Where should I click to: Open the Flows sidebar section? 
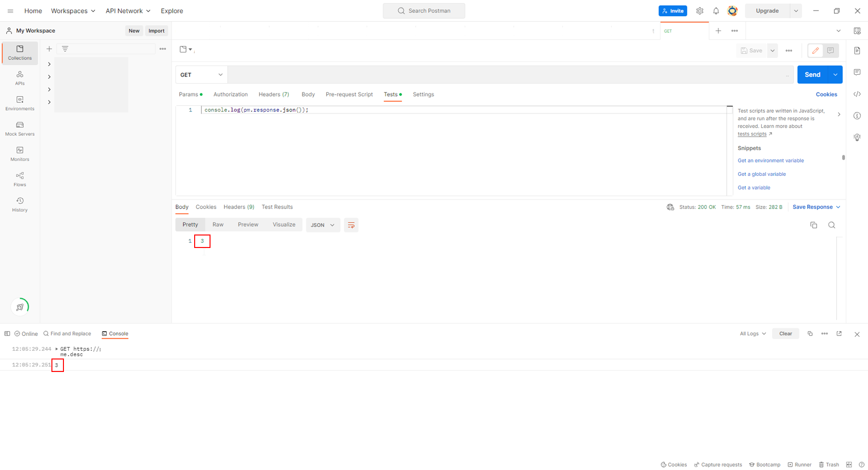point(20,180)
